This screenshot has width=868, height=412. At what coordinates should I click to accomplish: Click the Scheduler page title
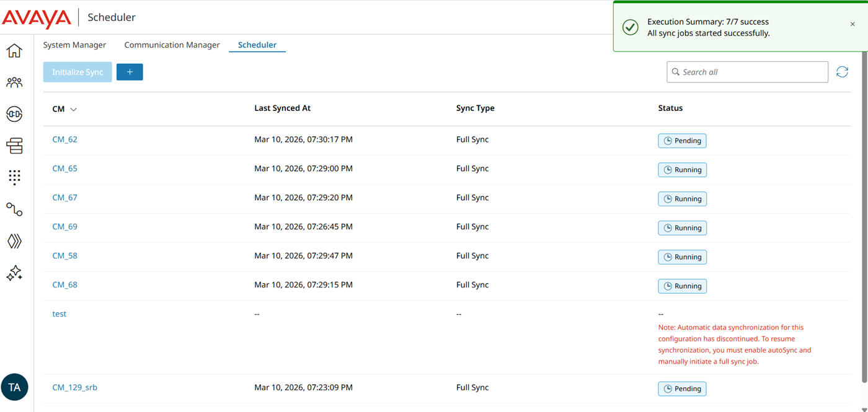click(112, 17)
